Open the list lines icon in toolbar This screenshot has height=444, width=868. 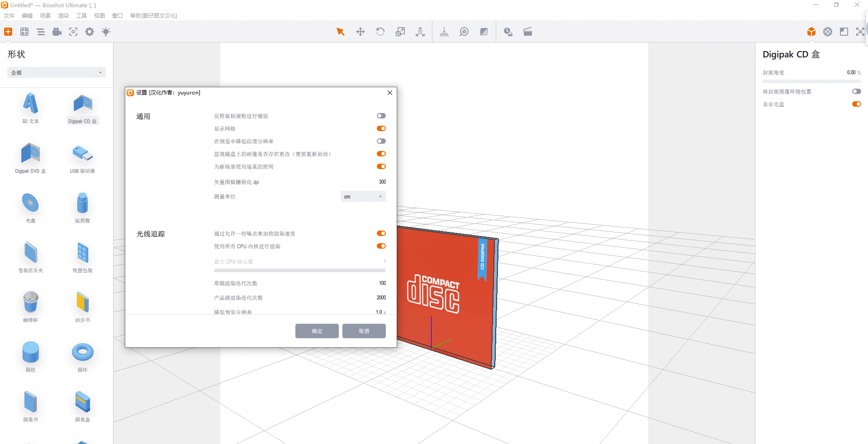(x=41, y=32)
